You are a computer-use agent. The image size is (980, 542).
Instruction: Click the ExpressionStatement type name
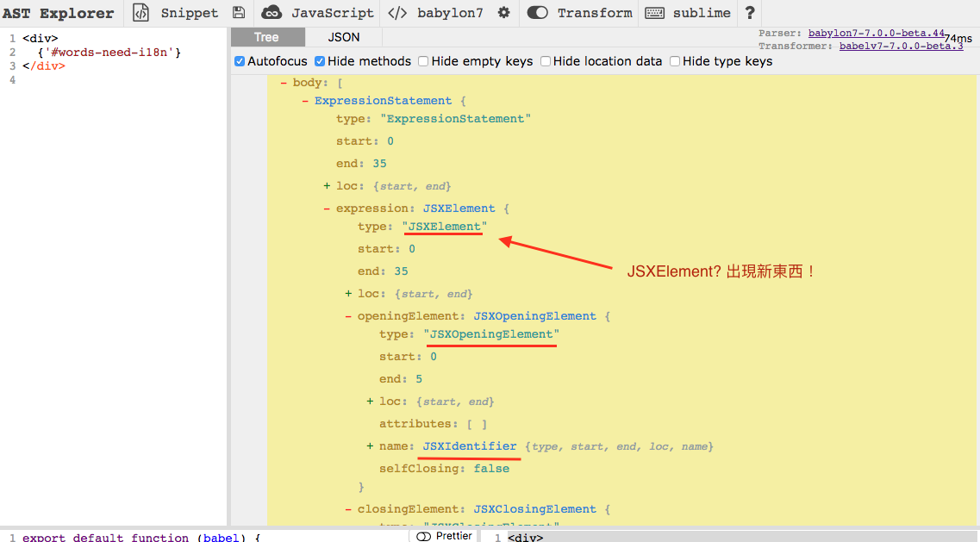pyautogui.click(x=384, y=101)
